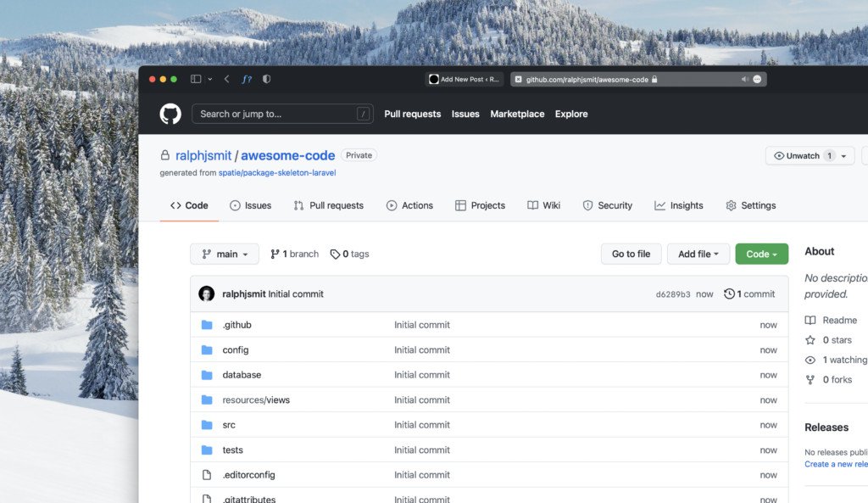Viewport: 868px width, 503px height.
Task: Open the .github folder icon
Action: 209,325
